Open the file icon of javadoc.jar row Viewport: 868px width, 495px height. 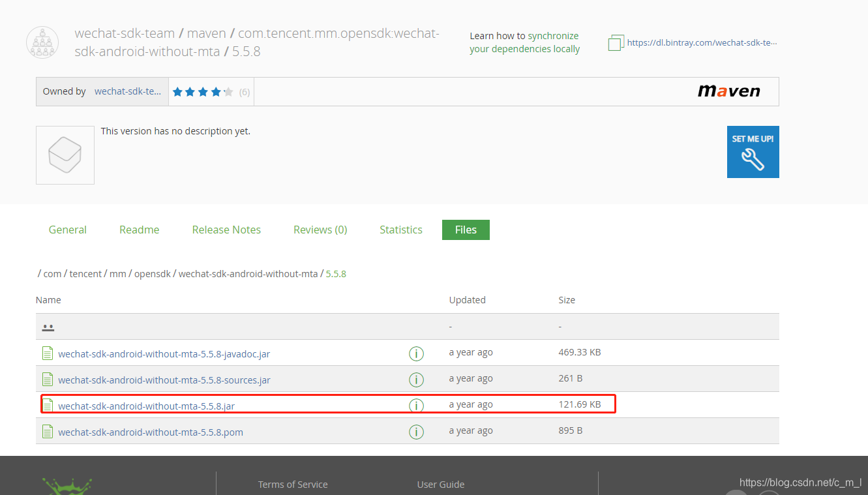coord(47,353)
